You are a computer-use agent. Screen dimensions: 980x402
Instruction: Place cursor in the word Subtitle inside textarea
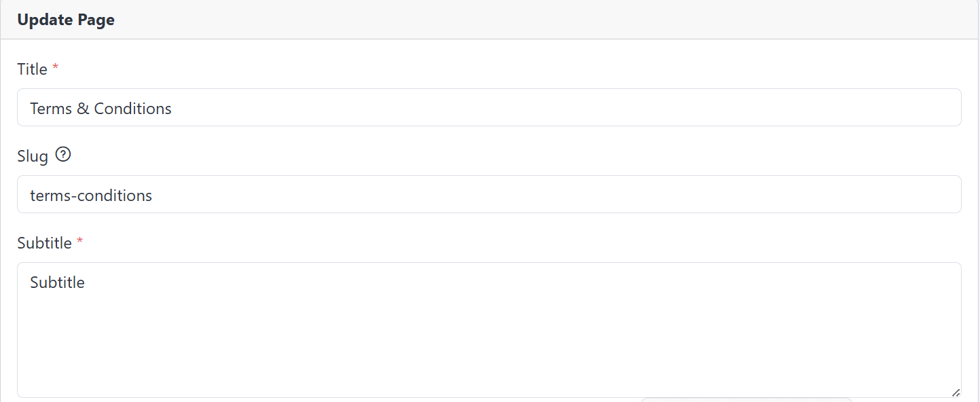[57, 282]
